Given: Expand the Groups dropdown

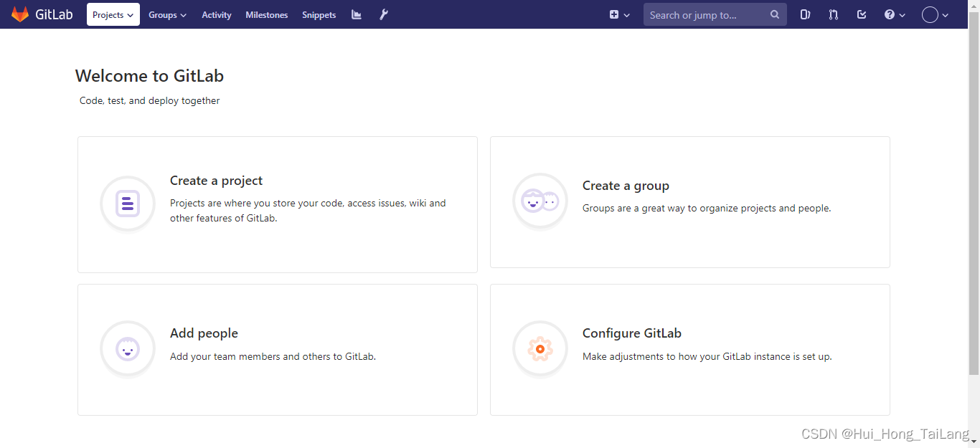Looking at the screenshot, I should (x=167, y=14).
